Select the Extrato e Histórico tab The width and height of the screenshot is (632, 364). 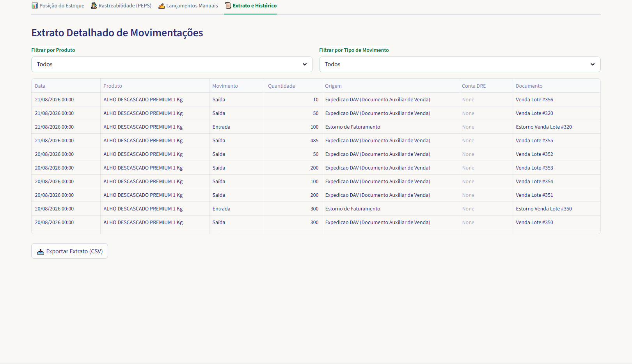tap(250, 5)
